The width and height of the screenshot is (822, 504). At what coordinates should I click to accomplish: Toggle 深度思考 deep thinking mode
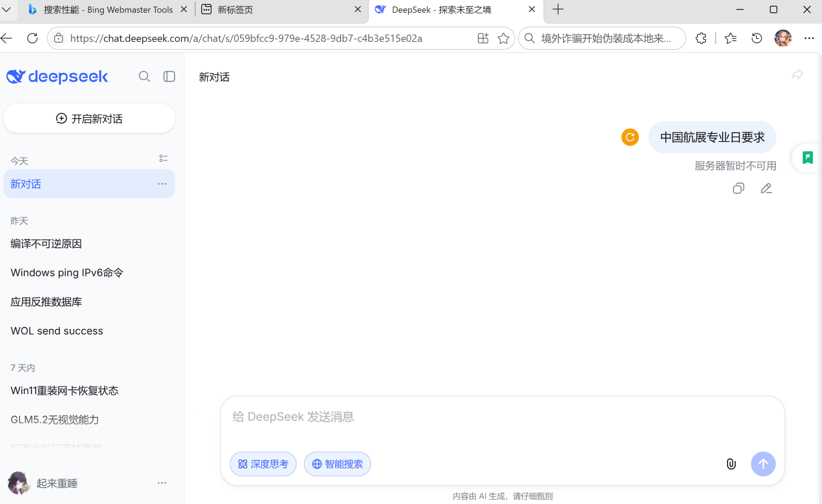point(263,464)
